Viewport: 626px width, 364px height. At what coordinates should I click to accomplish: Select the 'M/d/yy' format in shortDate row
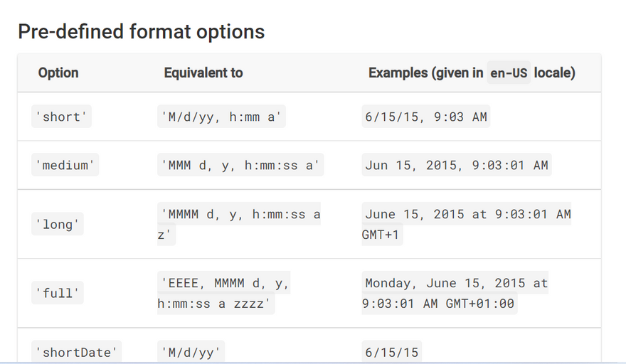[192, 351]
